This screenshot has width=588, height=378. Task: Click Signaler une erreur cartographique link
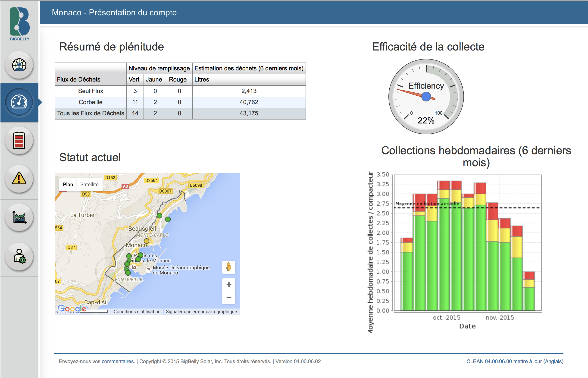click(201, 312)
